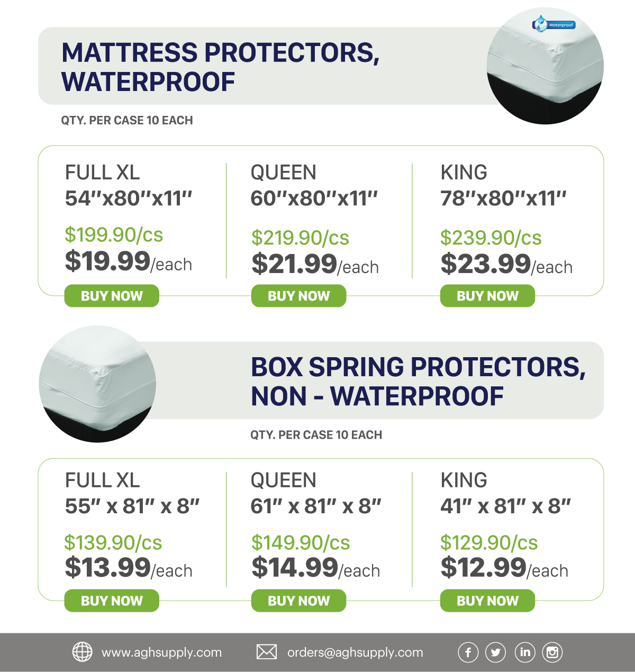This screenshot has width=635, height=672.
Task: Buy the Full XL mattress protector
Action: tap(112, 296)
